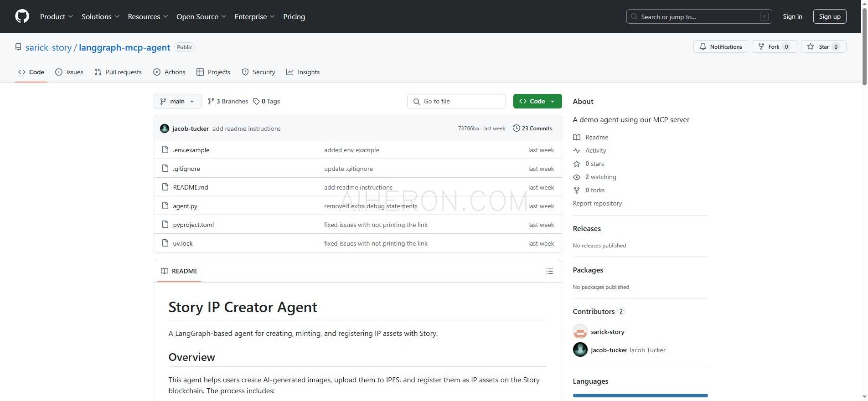Open the main branch selector dropdown
Screen dimensions: 868x401
(x=177, y=101)
